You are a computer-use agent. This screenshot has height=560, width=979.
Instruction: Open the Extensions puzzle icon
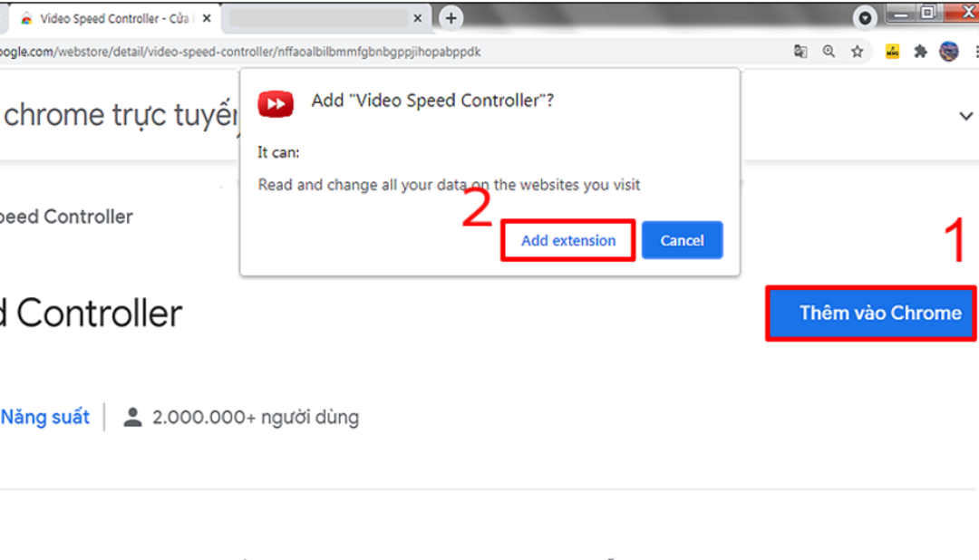coord(920,52)
